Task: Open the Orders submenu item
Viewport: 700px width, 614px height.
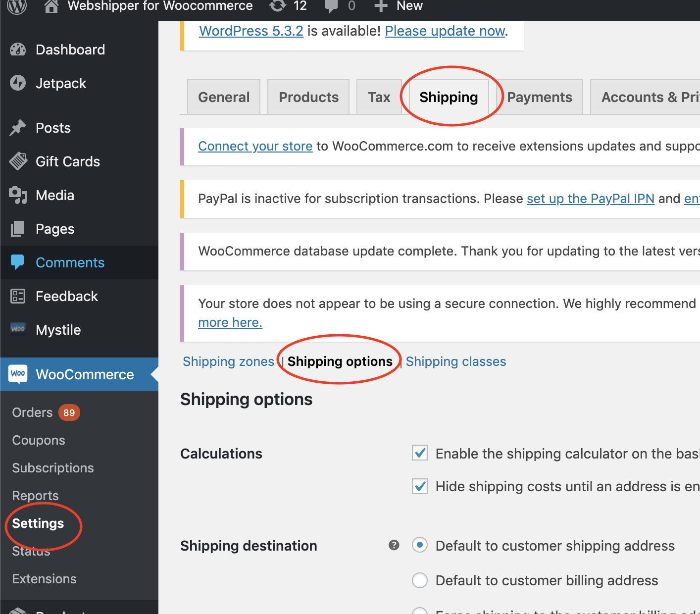Action: coord(32,412)
